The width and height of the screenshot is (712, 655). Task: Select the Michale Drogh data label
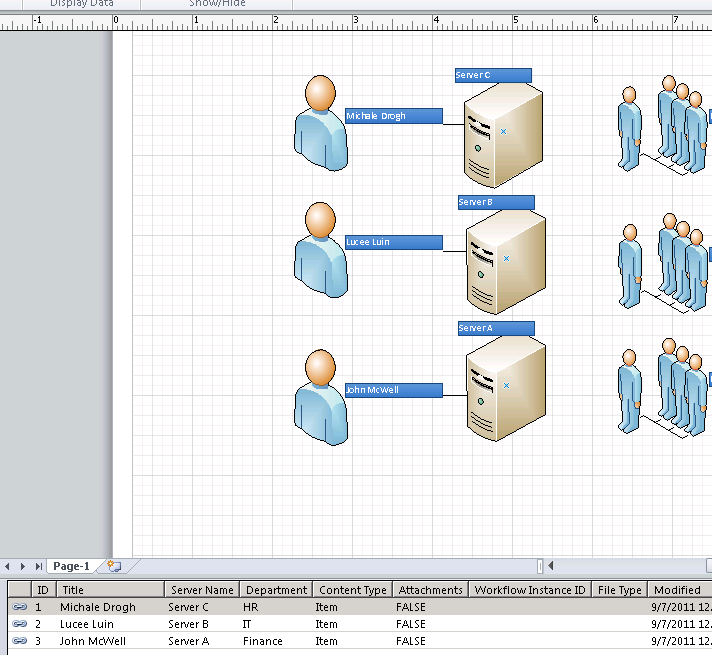394,116
